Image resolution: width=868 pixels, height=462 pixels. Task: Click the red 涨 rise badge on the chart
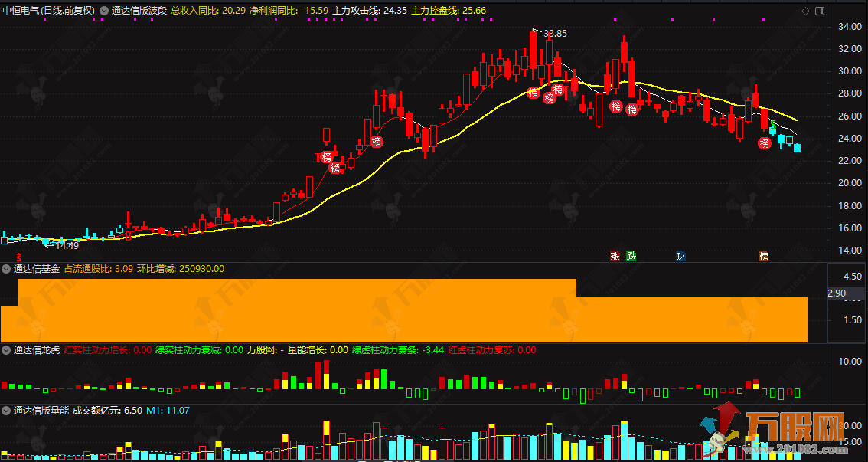[x=615, y=256]
